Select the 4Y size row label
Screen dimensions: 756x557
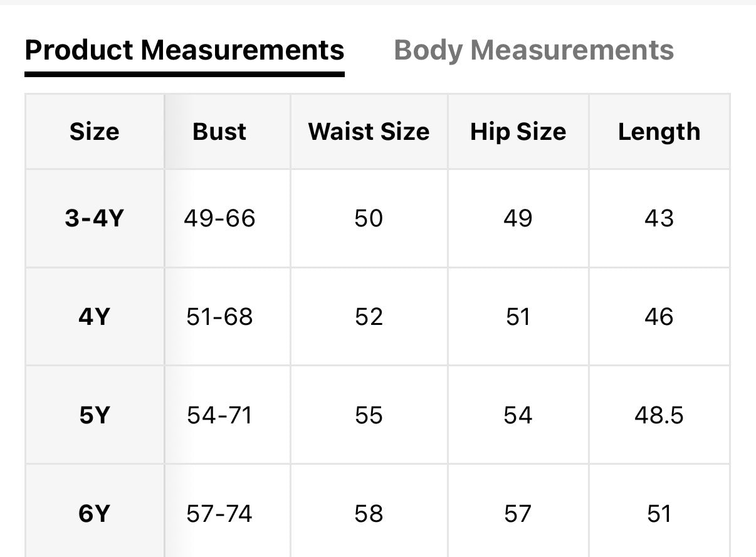point(94,317)
